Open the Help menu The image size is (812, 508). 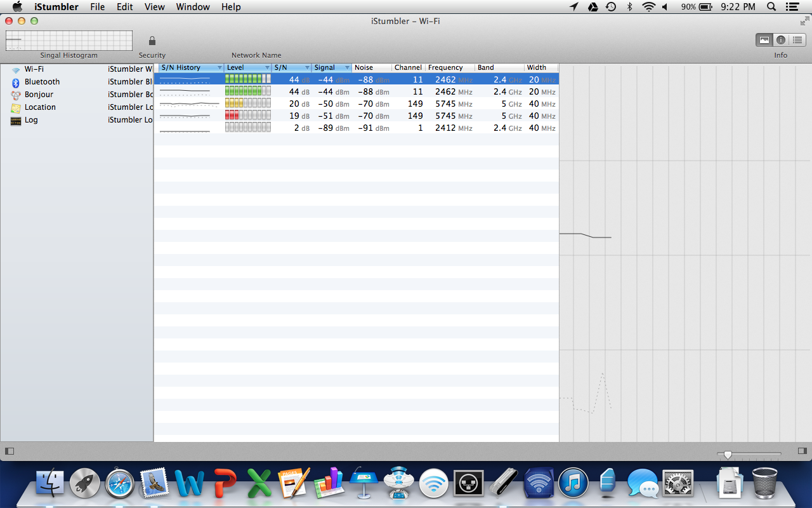point(231,7)
